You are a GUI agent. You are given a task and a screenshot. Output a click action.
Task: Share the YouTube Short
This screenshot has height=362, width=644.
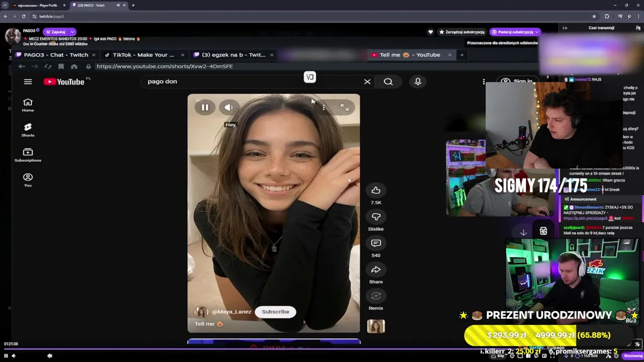coord(376,269)
